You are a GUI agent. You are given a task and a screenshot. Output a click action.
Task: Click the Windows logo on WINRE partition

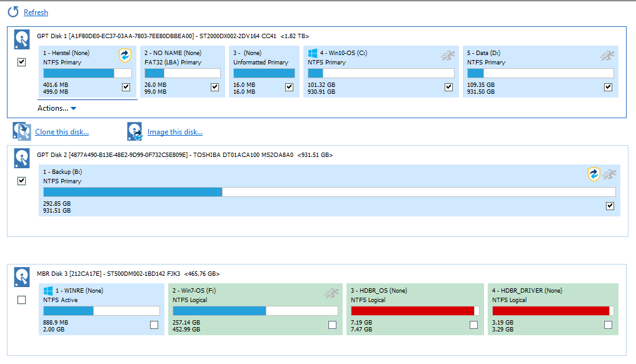tap(48, 291)
